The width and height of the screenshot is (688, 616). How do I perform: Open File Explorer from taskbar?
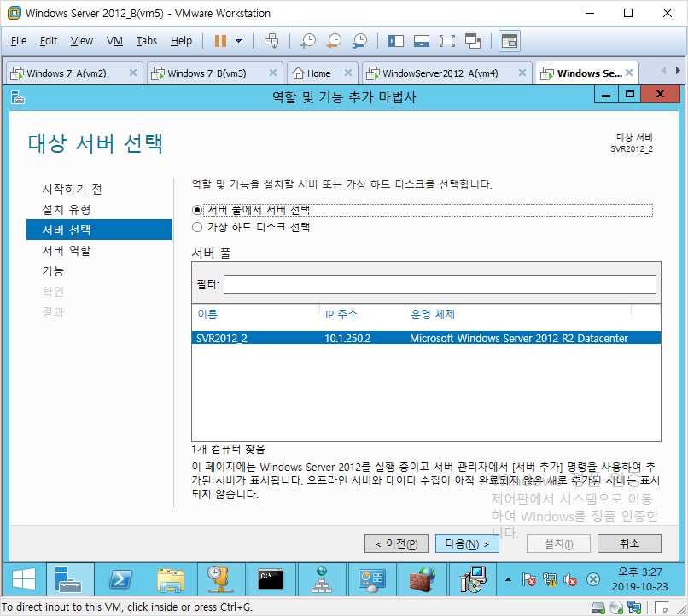click(x=171, y=579)
